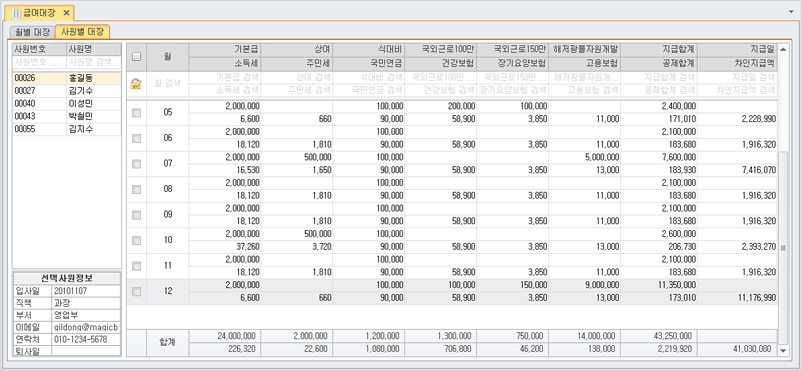The height and width of the screenshot is (371, 802).
Task: Select employee 00055 김지수
Action: [67, 129]
